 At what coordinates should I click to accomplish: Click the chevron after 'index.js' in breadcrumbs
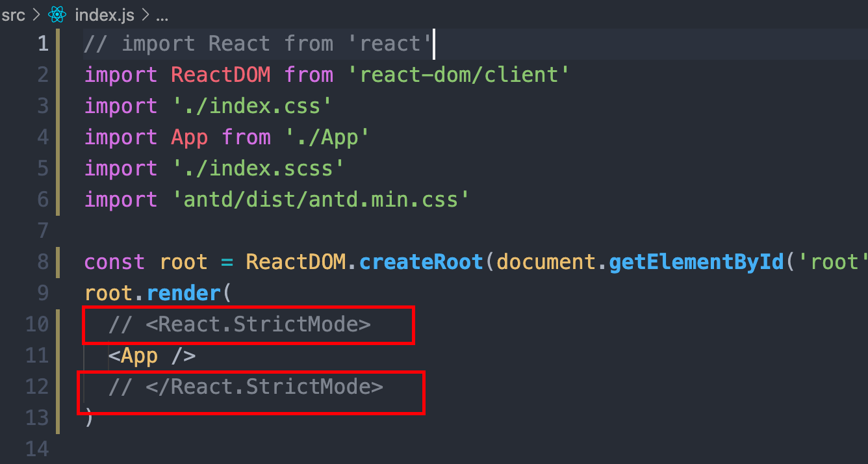click(x=147, y=16)
